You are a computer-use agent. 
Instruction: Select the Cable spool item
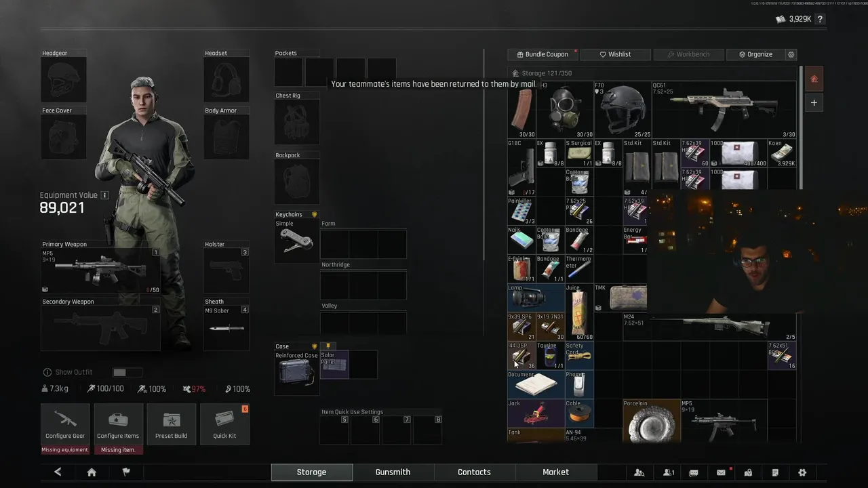[x=579, y=413]
